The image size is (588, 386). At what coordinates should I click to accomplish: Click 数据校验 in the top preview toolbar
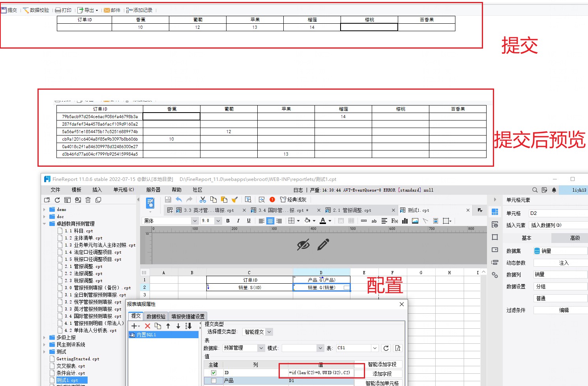tap(36, 10)
